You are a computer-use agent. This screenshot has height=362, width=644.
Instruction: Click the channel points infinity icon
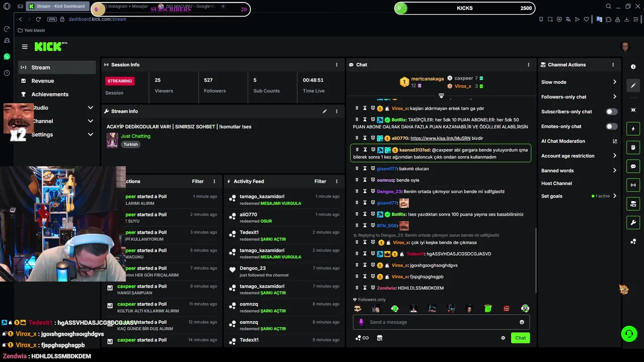[362, 338]
